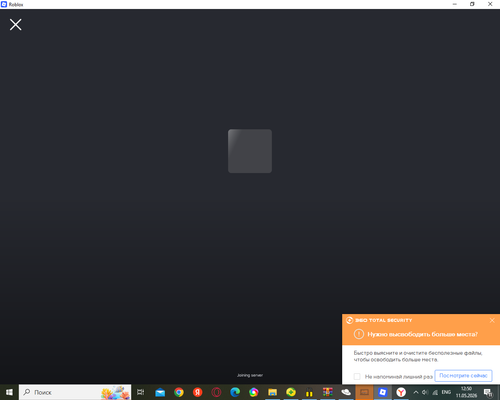
Task: Close the Roblox loading screen with the X
Action: 15,25
